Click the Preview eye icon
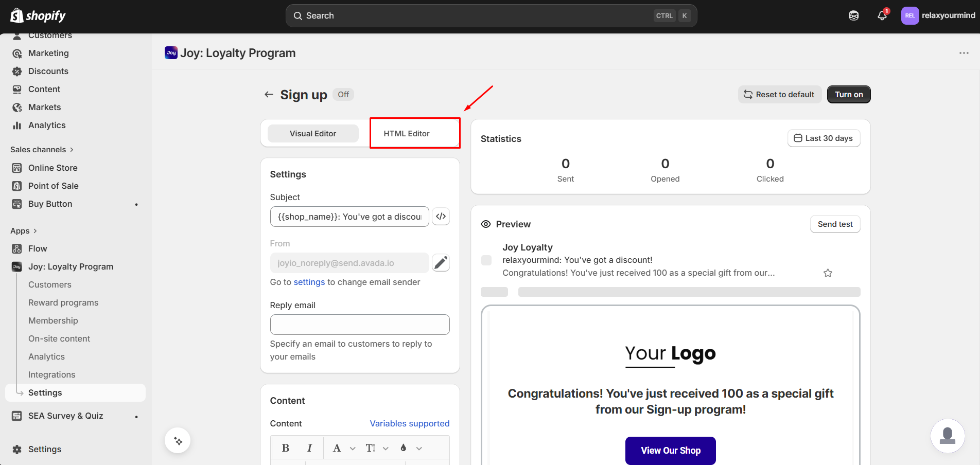 (485, 224)
